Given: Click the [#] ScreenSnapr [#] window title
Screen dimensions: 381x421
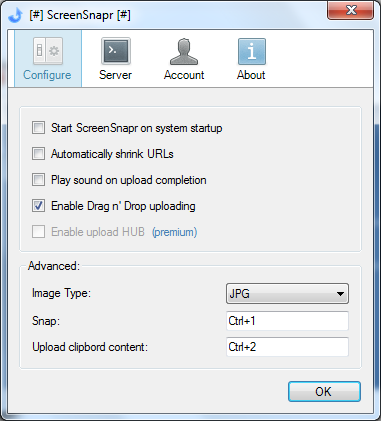Looking at the screenshot, I should [80, 15].
